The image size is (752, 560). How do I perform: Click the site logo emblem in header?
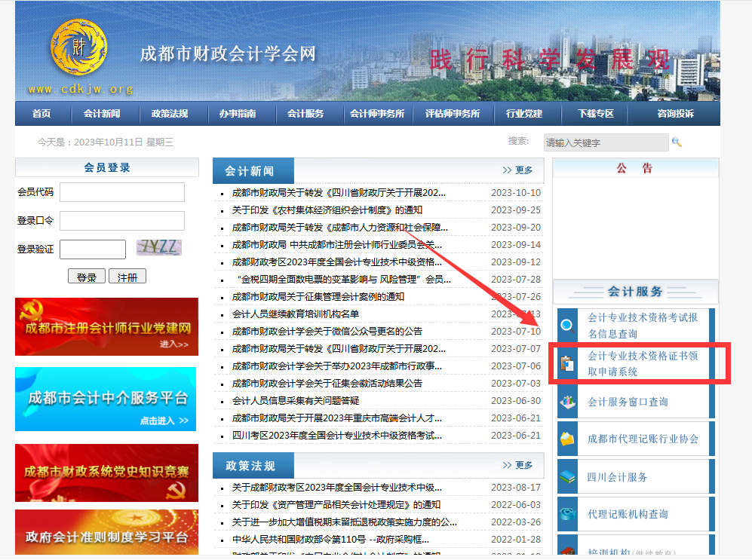(78, 47)
